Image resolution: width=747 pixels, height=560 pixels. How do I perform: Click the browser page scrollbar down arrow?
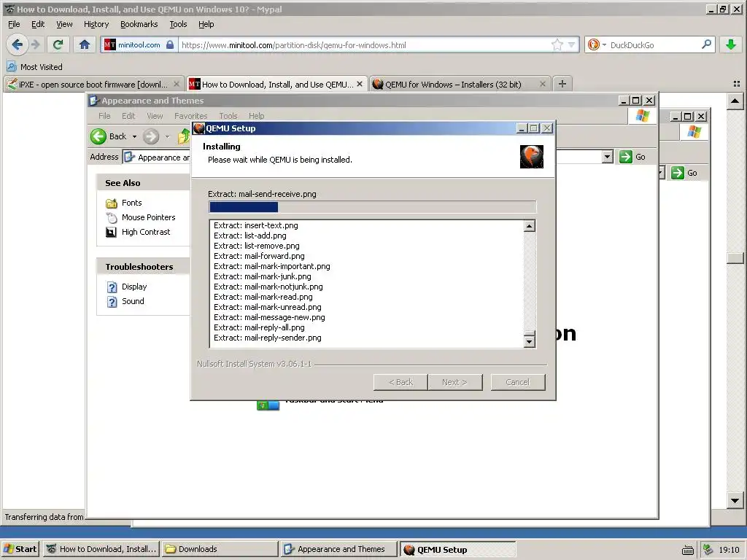pyautogui.click(x=735, y=500)
